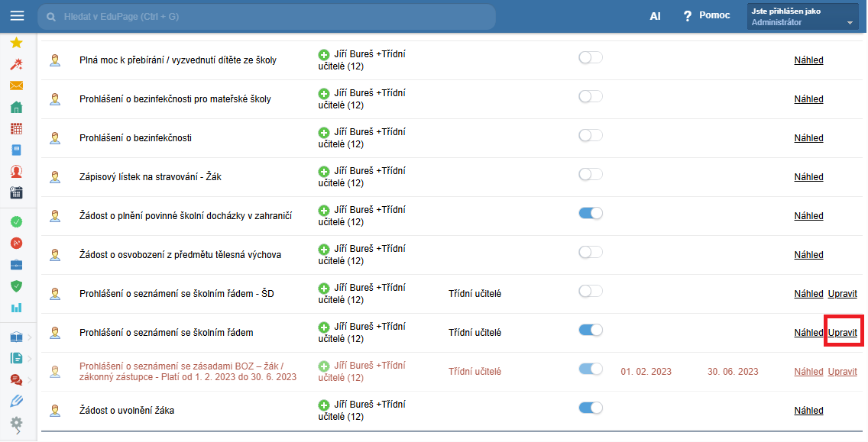This screenshot has height=442, width=868.
Task: Open the red timetable grid icon
Action: [16, 128]
